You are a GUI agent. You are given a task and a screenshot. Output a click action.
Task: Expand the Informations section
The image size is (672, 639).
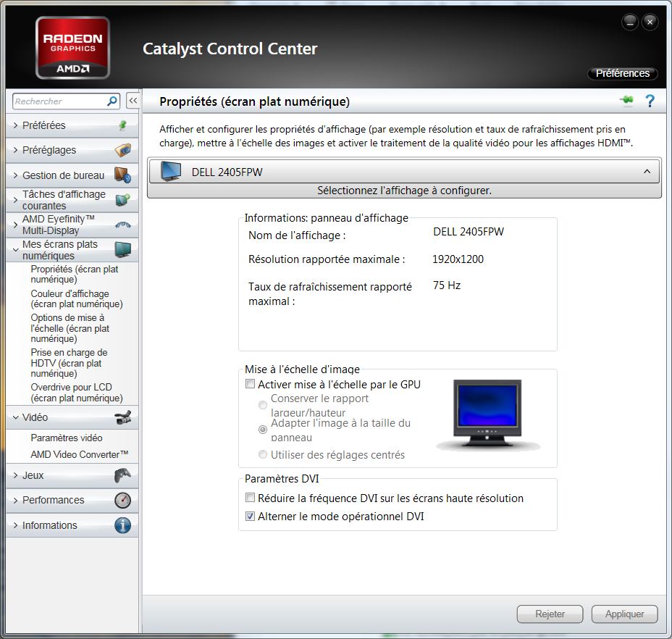point(15,525)
